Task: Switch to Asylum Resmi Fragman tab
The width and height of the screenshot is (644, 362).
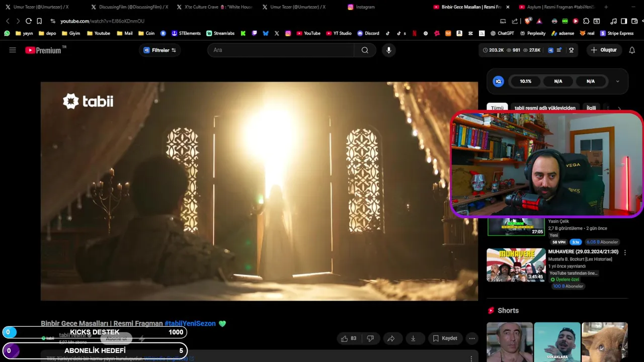Action: (x=556, y=7)
